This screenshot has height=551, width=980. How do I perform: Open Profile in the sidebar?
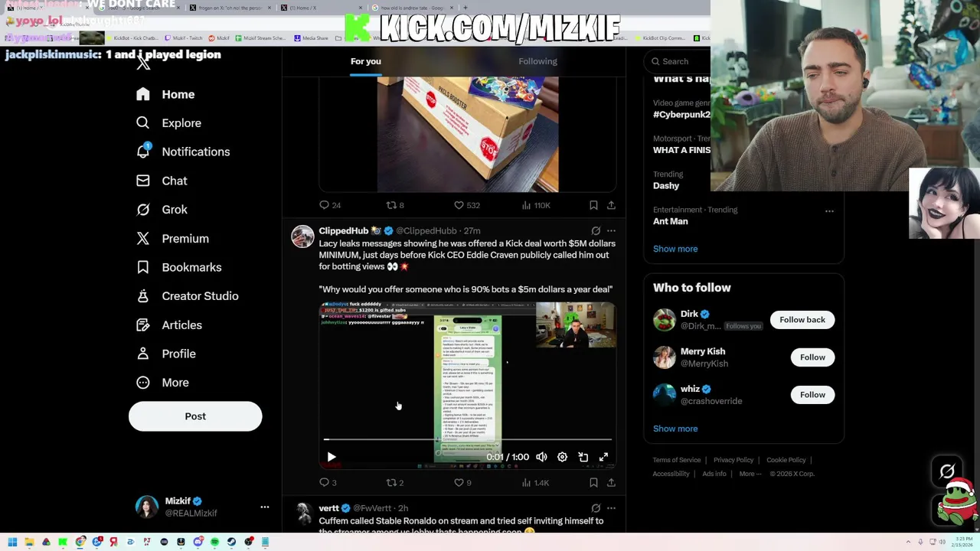pos(166,354)
